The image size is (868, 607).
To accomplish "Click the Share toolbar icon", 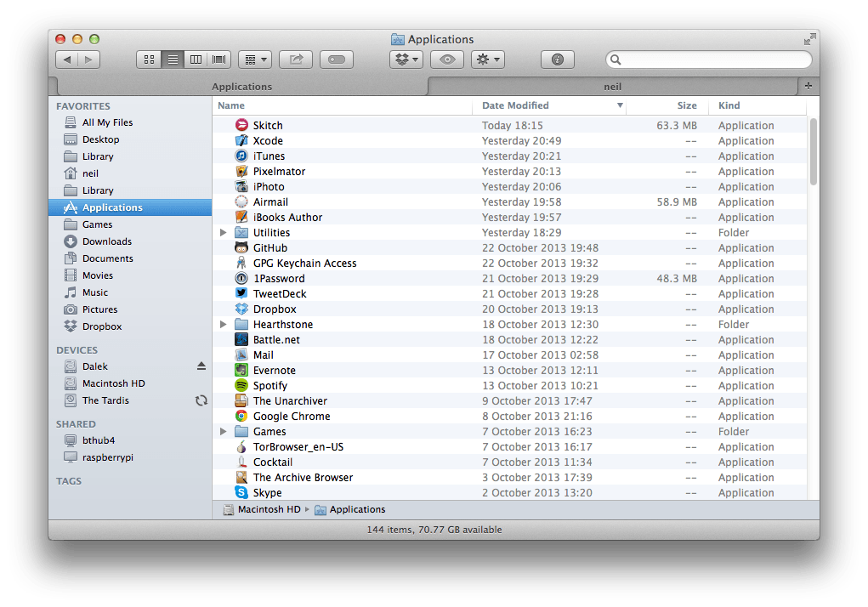I will [x=295, y=59].
